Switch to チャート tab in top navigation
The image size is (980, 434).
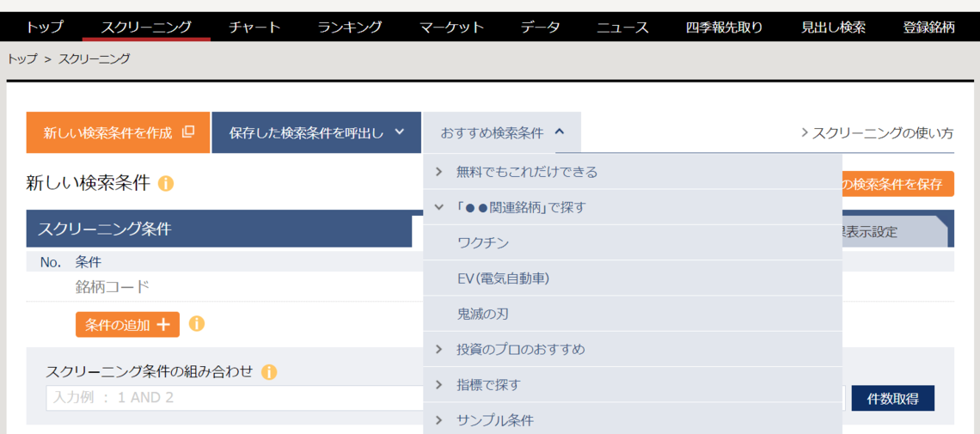254,27
